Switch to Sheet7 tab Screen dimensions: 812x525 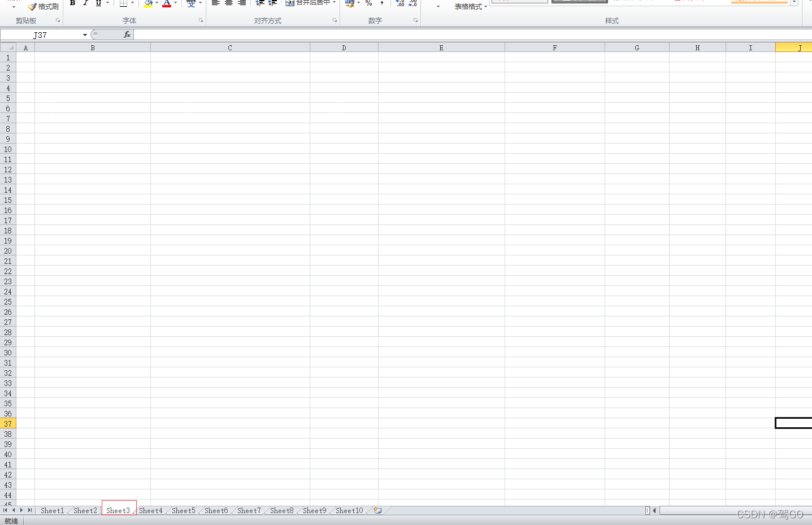click(249, 510)
